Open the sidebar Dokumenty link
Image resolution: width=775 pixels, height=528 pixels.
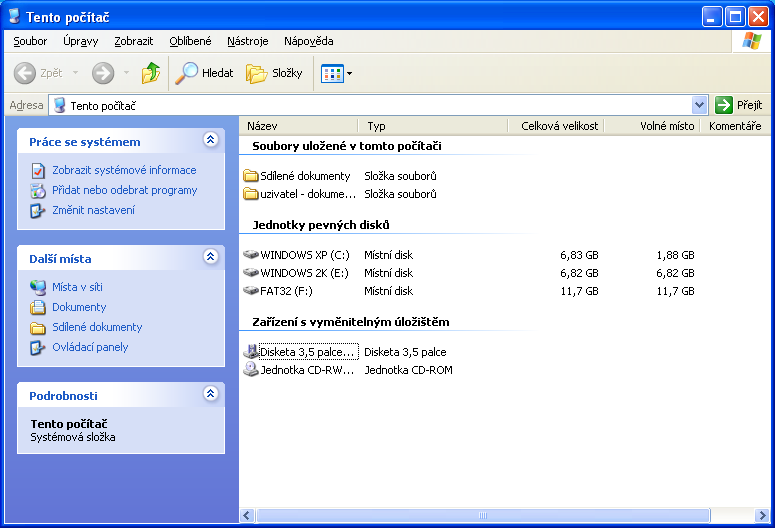click(x=79, y=307)
